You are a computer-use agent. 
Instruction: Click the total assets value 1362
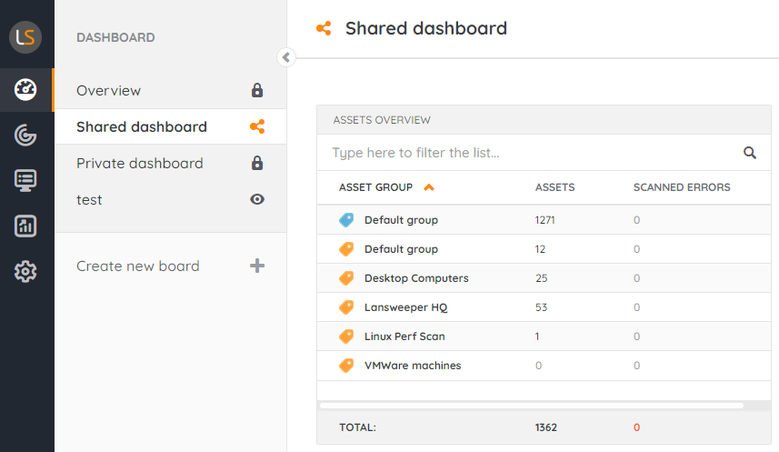click(546, 427)
